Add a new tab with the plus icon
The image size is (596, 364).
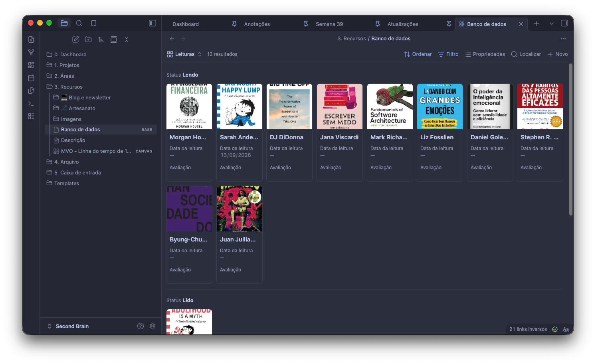pyautogui.click(x=537, y=24)
